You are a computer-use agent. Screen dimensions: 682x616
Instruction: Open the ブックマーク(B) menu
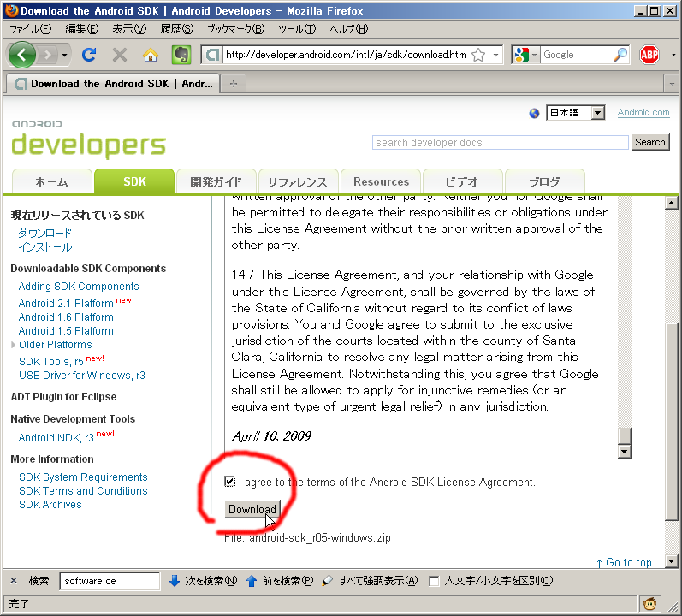pos(235,29)
